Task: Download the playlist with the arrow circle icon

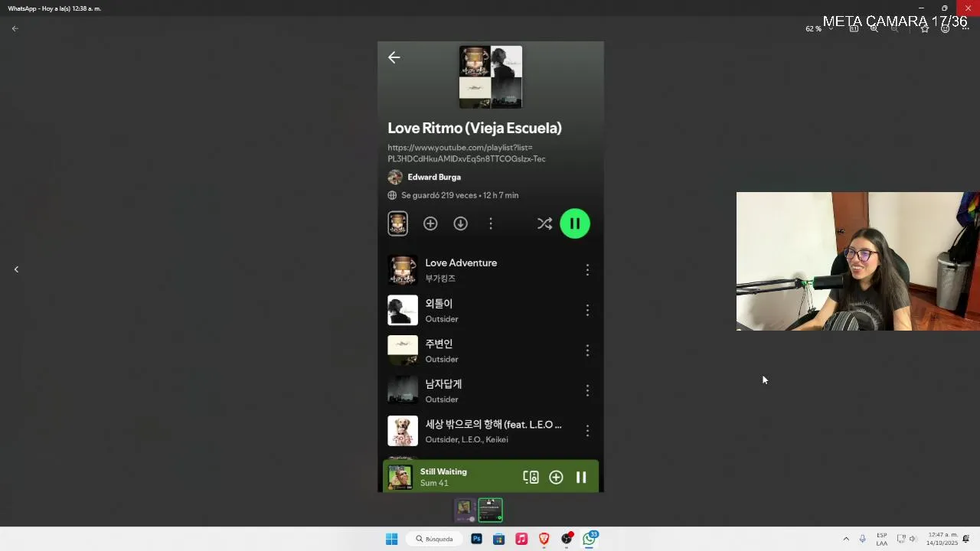Action: click(460, 223)
